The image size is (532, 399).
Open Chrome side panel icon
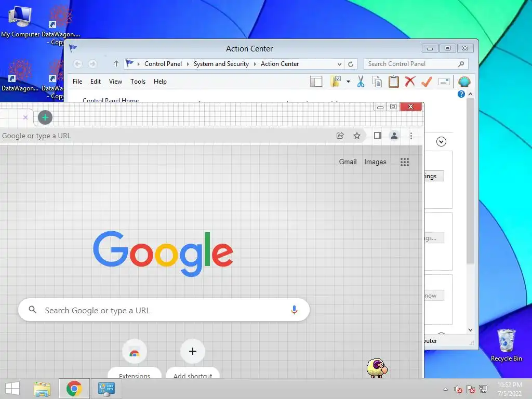tap(378, 136)
